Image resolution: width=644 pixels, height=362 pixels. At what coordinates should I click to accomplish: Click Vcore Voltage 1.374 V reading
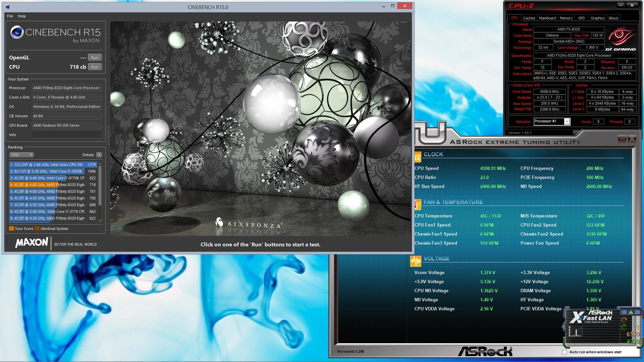[x=488, y=273]
